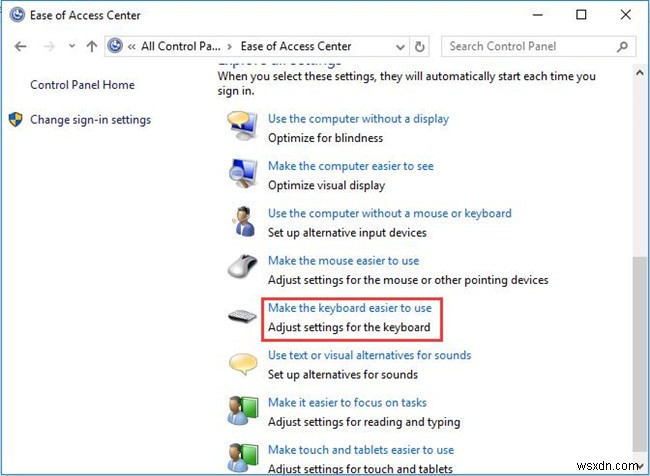Viewport: 650px width, 476px height.
Task: Click the shield icon beside sign-in settings
Action: [x=15, y=119]
